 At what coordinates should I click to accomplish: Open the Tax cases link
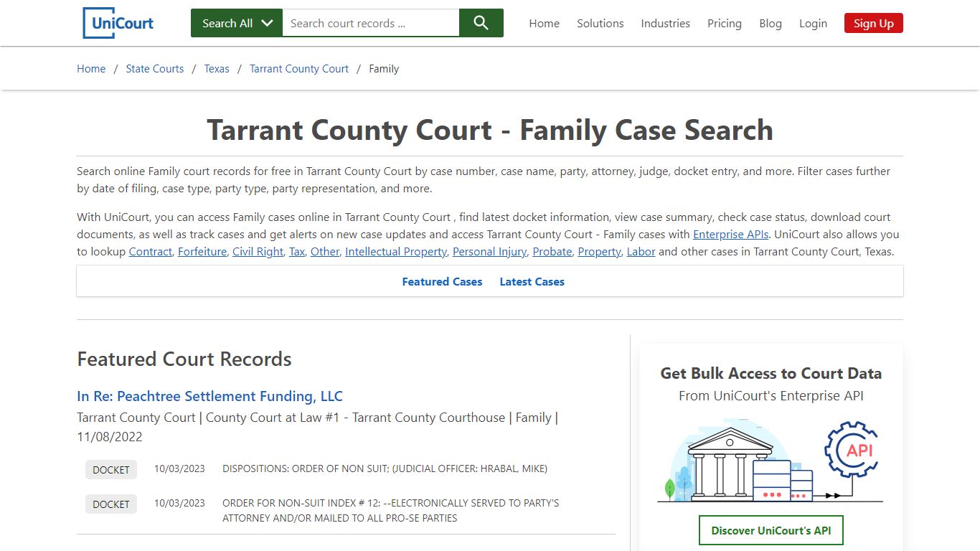[297, 252]
